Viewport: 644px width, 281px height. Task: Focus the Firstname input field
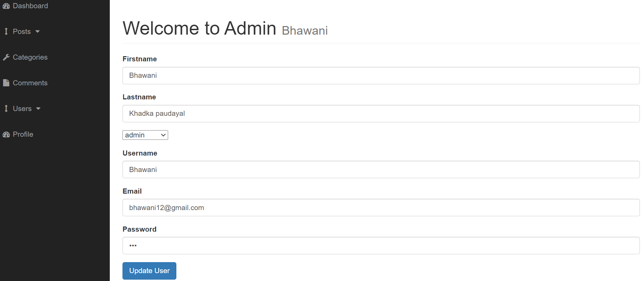[x=381, y=75]
